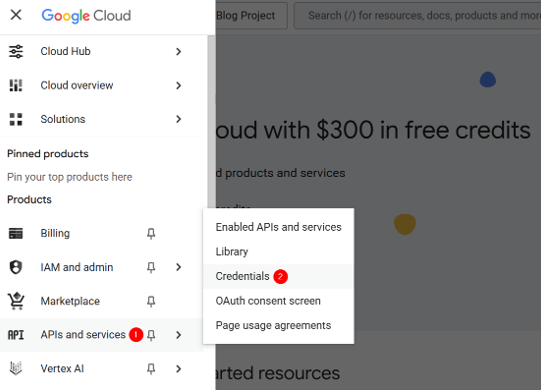Expand the Vertex AI submenu chevron
541x390 pixels.
click(178, 369)
